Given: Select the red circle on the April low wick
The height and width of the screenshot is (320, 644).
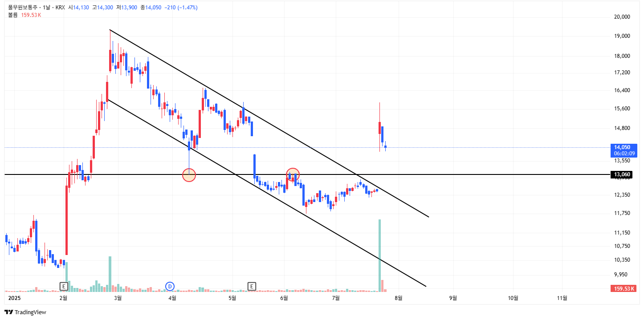Looking at the screenshot, I should click(189, 175).
